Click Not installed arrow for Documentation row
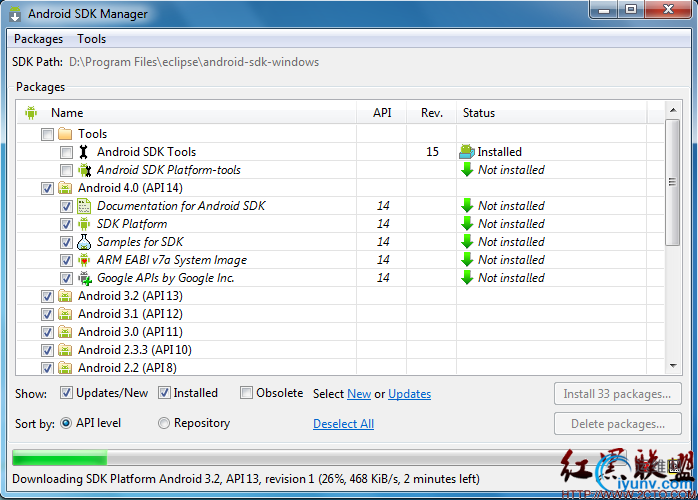The height and width of the screenshot is (500, 698). 467,206
